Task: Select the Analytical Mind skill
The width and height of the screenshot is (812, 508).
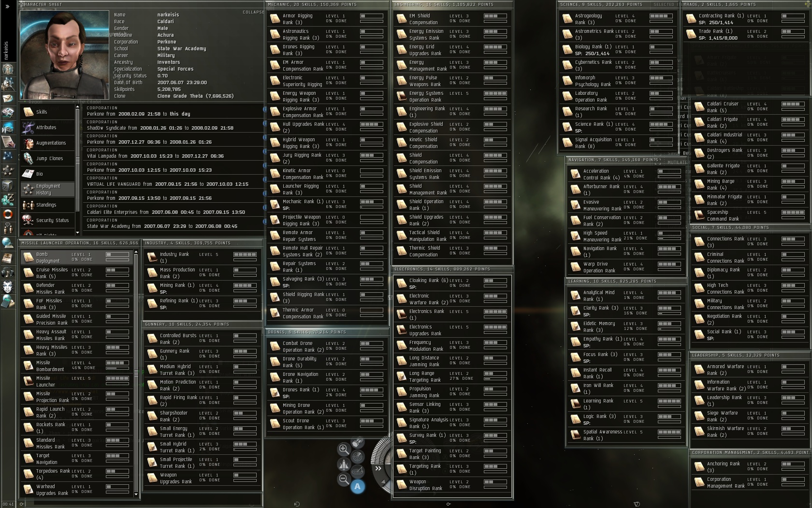Action: [626, 296]
